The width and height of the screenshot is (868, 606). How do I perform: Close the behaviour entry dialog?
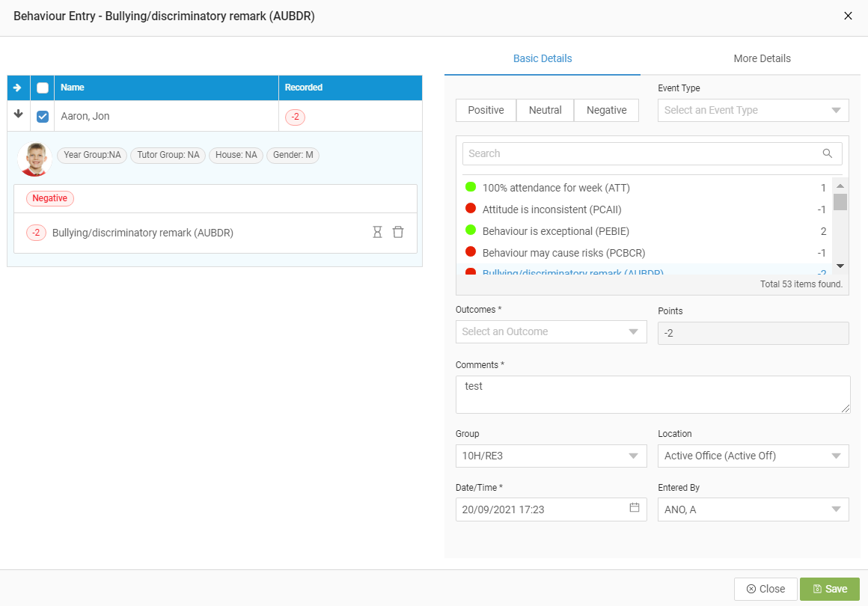(x=848, y=16)
